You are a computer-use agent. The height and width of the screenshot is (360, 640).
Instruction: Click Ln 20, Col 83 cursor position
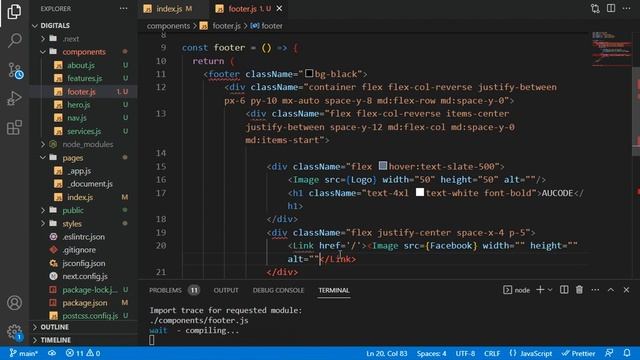(387, 353)
